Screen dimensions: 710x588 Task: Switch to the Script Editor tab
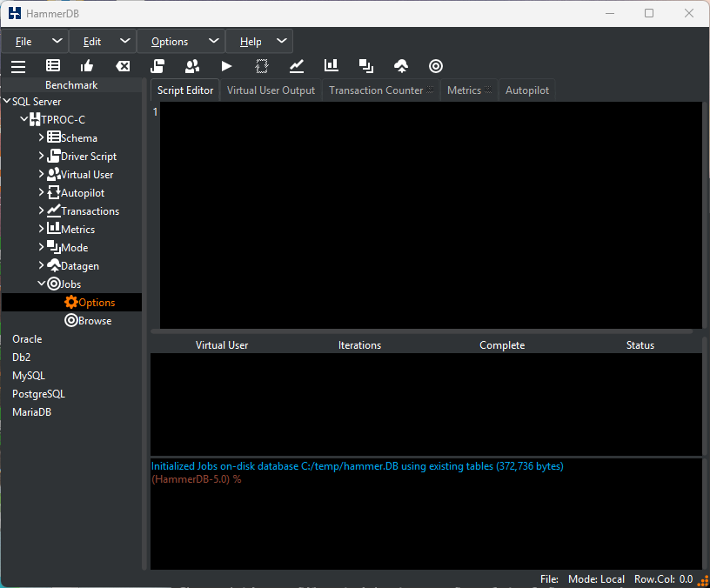(x=185, y=90)
